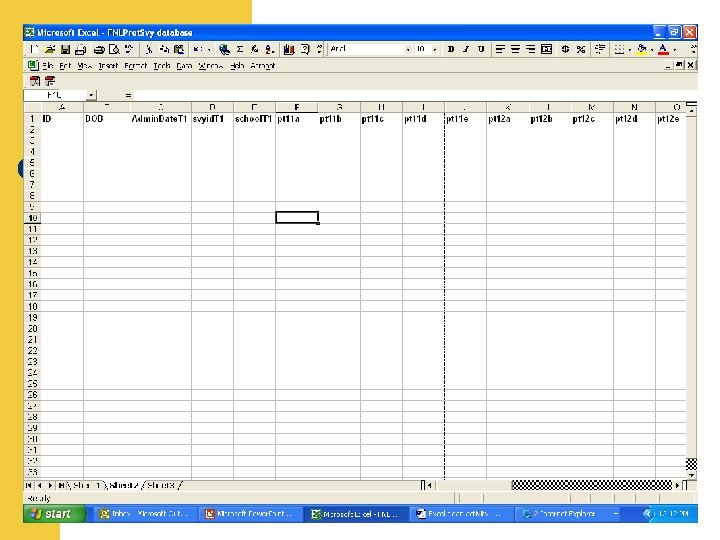Viewport: 720px width, 540px height.
Task: Click the Windows Start button
Action: point(55,514)
